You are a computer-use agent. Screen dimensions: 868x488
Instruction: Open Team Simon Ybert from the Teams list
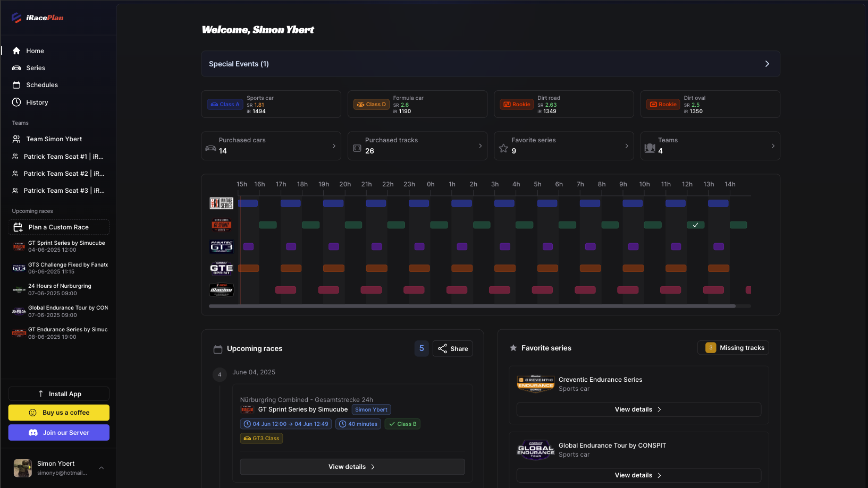click(53, 139)
